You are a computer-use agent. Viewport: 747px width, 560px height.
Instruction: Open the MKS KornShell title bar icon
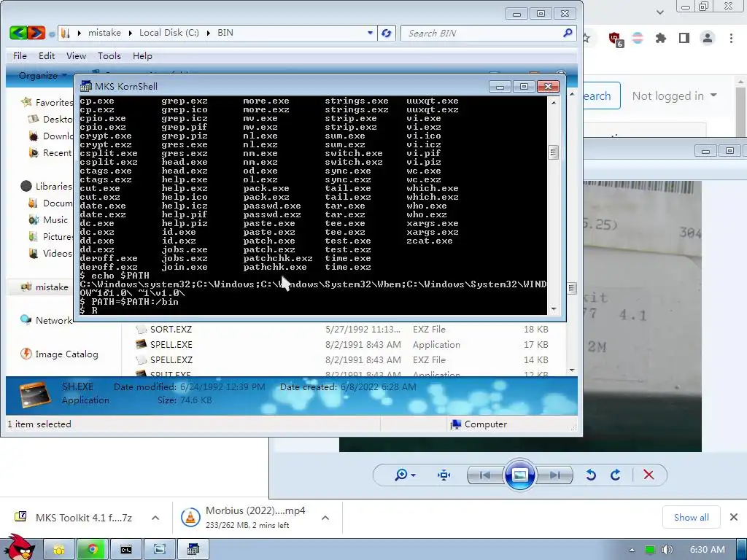86,86
